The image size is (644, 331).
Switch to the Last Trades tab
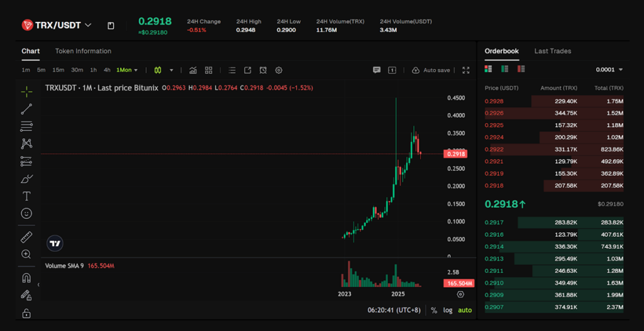tap(553, 52)
